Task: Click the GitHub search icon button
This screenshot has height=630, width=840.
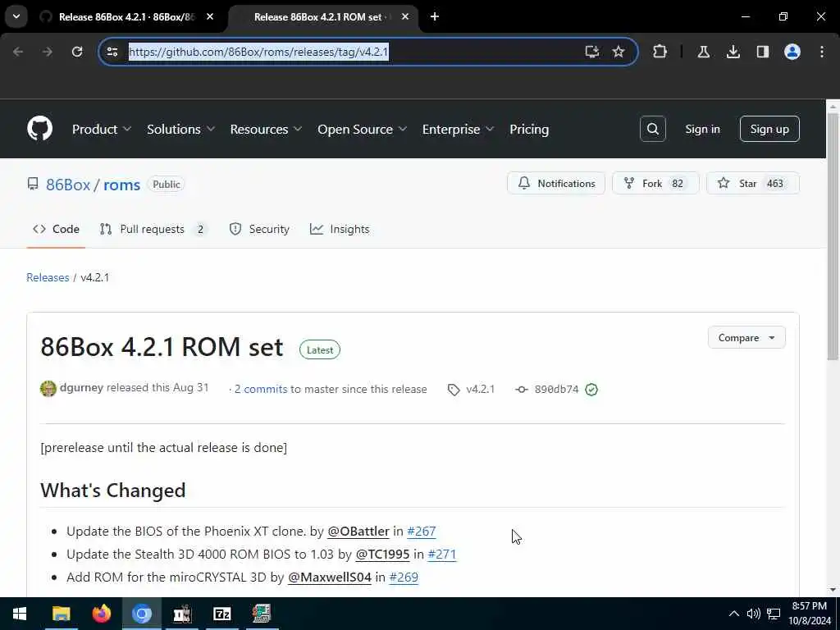Action: [x=652, y=129]
